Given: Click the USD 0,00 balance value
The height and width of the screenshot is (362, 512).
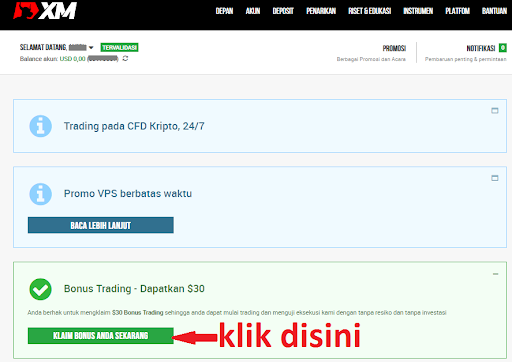Looking at the screenshot, I should pyautogui.click(x=72, y=59).
